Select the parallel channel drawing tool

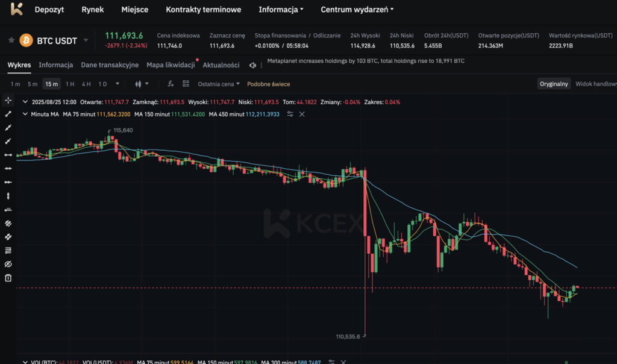(8, 223)
